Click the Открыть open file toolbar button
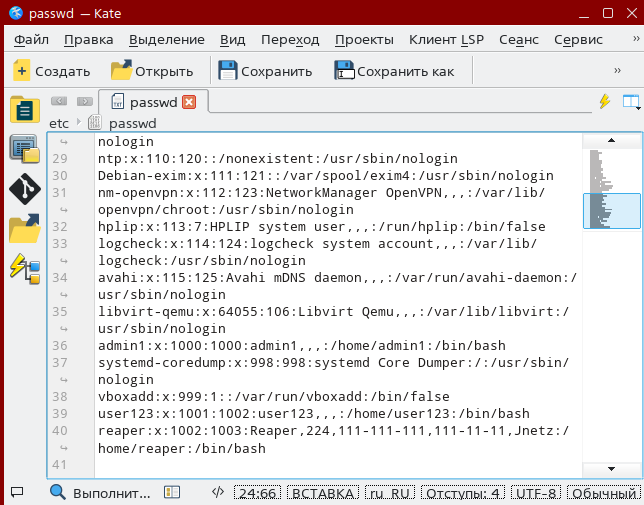 (152, 71)
